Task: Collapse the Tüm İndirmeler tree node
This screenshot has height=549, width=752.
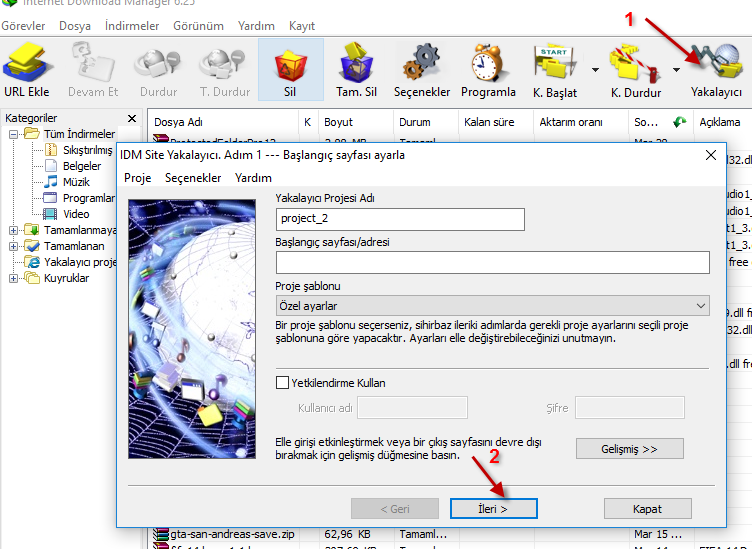Action: [13, 134]
